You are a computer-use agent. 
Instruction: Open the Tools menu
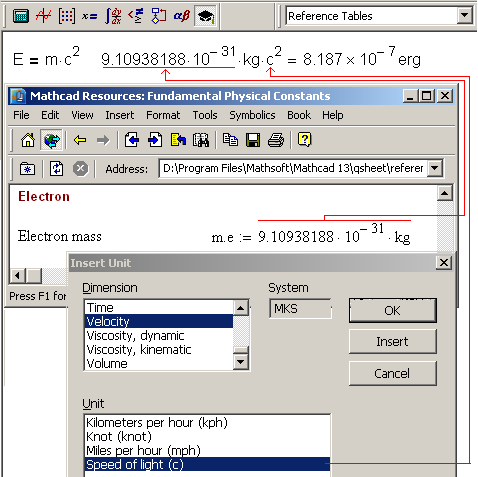point(205,115)
